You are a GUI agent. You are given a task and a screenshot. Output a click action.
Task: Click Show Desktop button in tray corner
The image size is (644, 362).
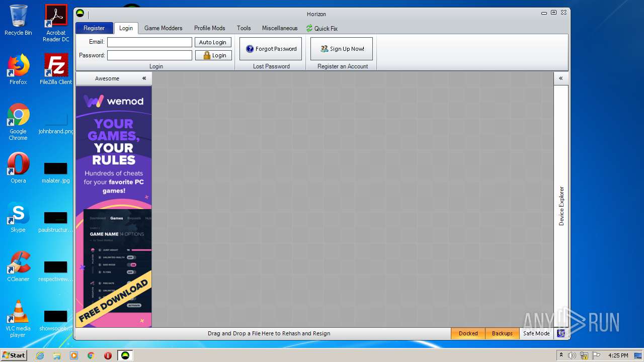[638, 355]
